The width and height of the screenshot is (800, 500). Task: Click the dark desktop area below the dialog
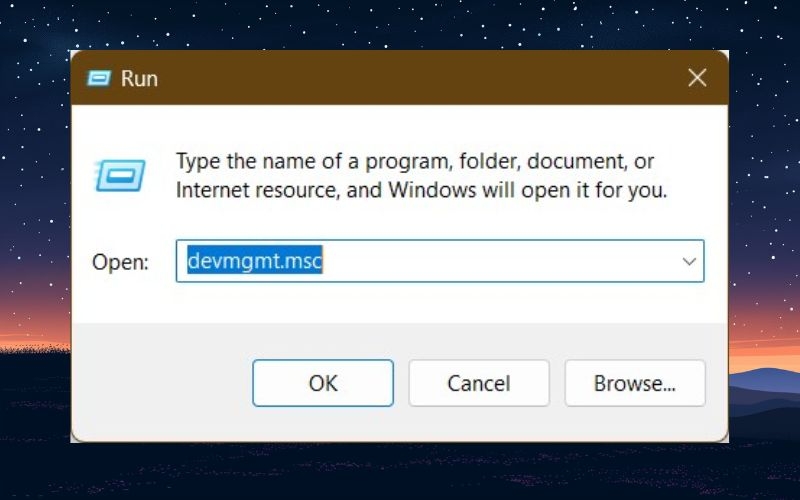(x=398, y=472)
